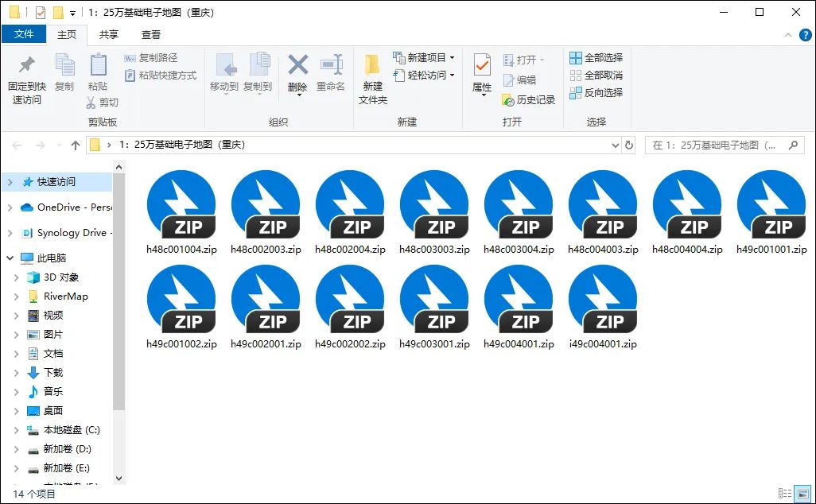The height and width of the screenshot is (504, 816).
Task: Click the Cut (剪切) scissors icon
Action: pos(91,103)
